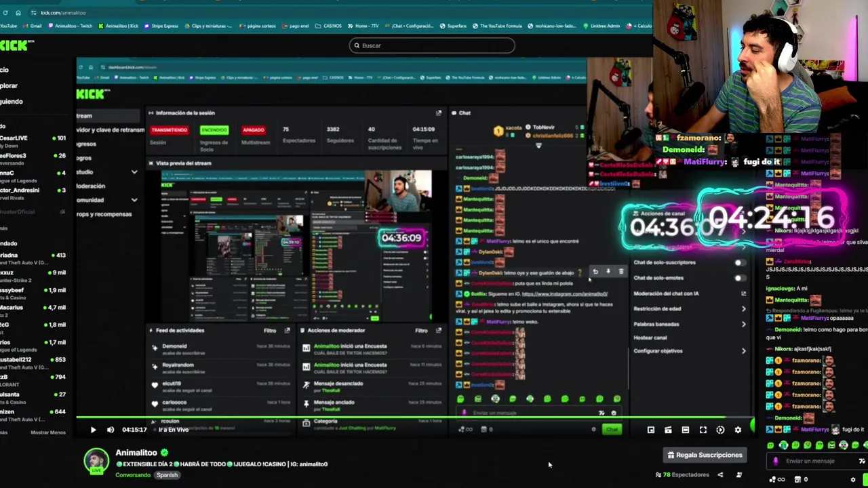Pin the hovered dashboard chat message
Image resolution: width=868 pixels, height=488 pixels.
pyautogui.click(x=608, y=272)
